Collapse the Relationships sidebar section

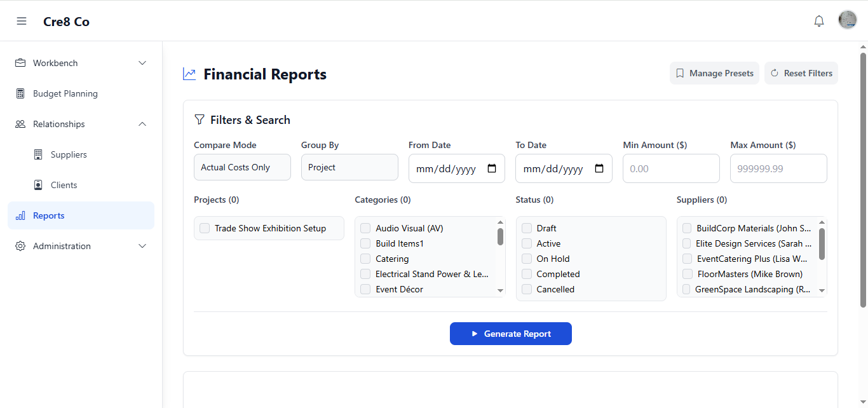tap(142, 124)
